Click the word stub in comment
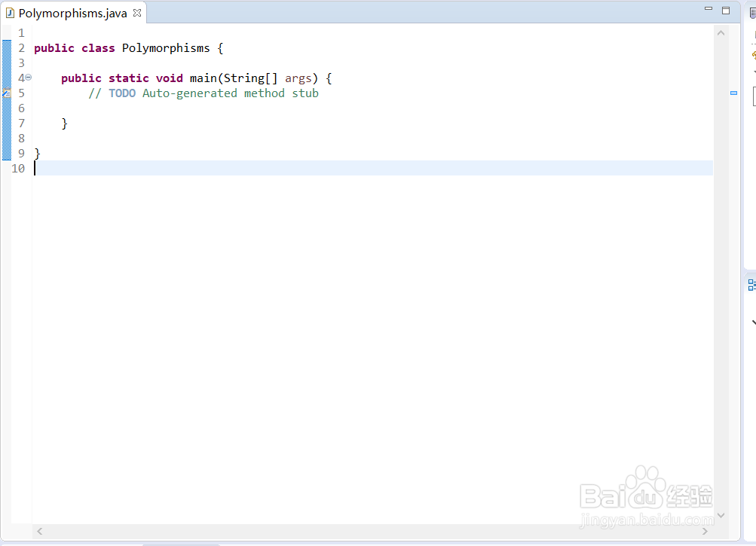756x546 pixels. [x=305, y=93]
